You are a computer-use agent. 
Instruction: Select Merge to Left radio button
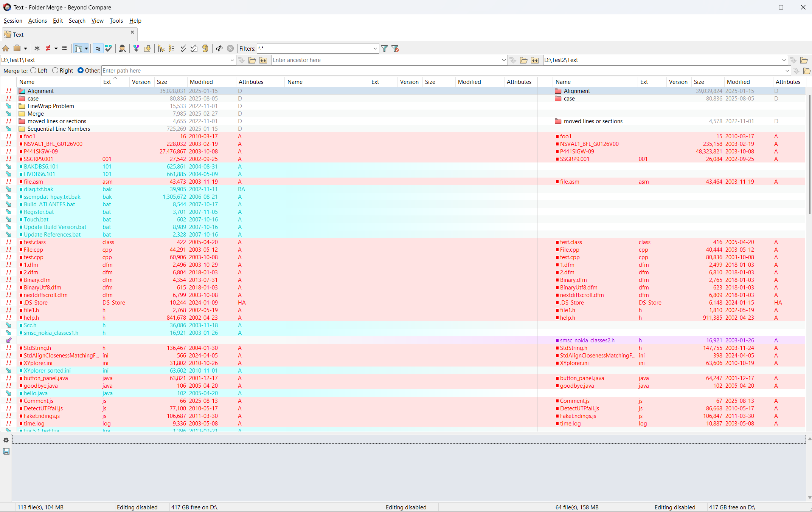coord(33,70)
